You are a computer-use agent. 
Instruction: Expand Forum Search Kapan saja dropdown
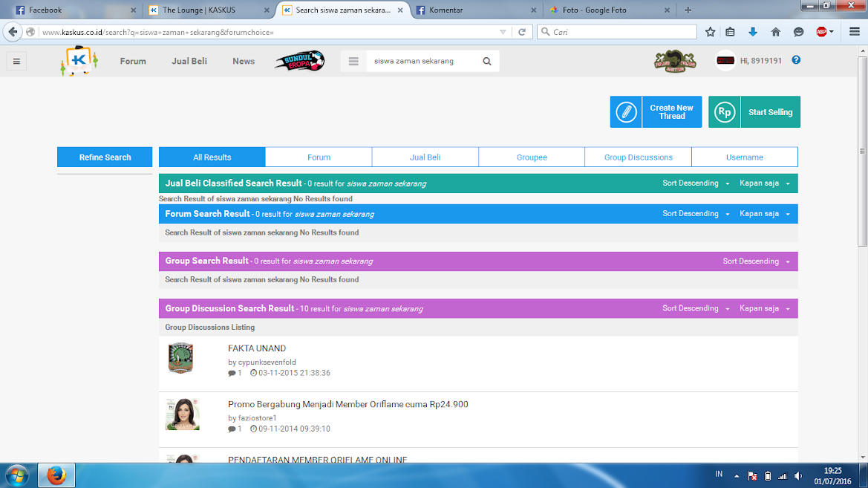(x=765, y=214)
